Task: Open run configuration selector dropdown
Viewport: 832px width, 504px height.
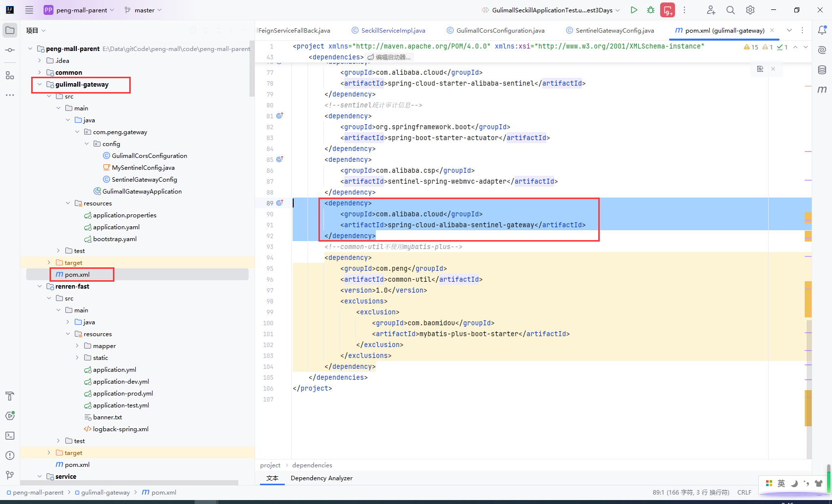Action: 551,10
